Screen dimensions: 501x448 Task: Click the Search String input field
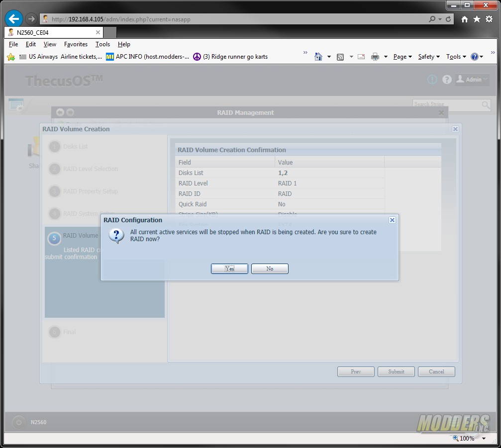point(447,104)
